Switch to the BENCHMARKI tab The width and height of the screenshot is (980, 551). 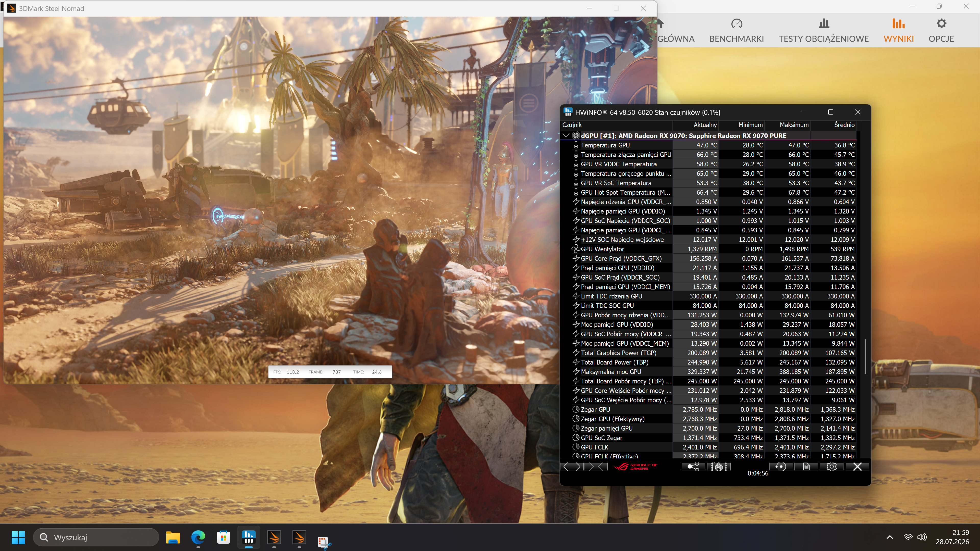[736, 30]
